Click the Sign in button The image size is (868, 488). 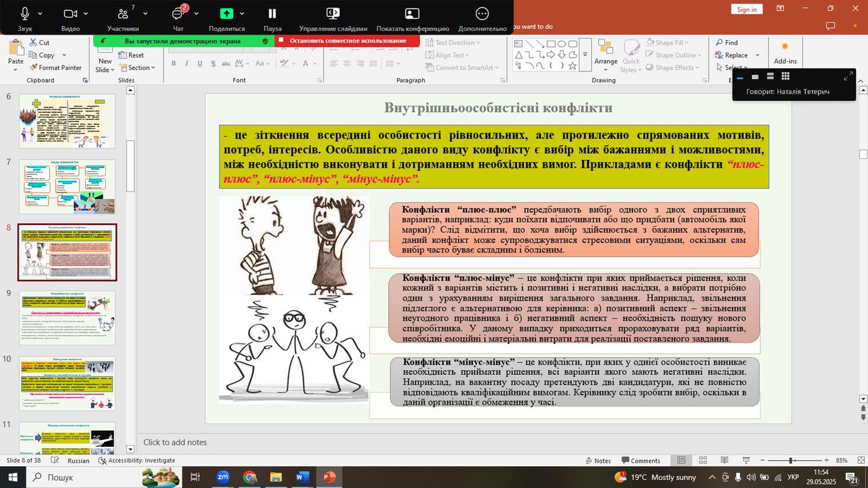746,9
